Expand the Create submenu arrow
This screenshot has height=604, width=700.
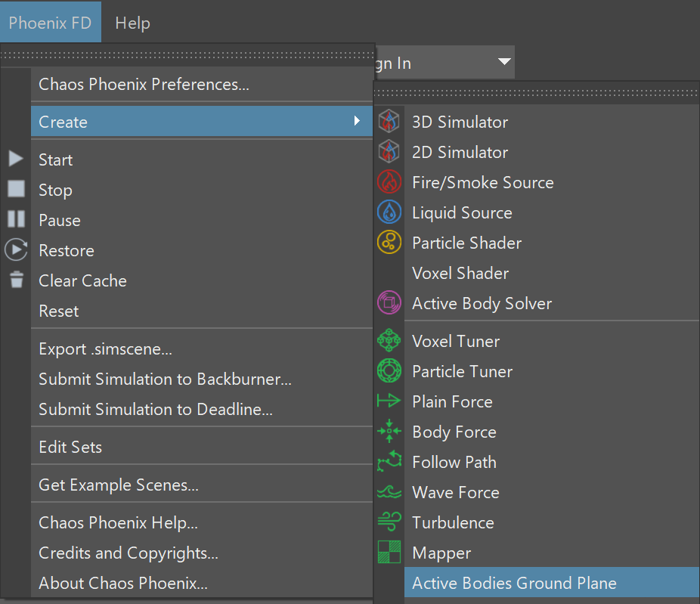357,121
